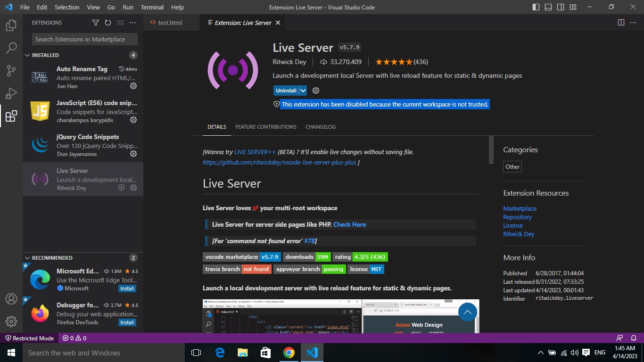Switch to test.html editor tab
Image resolution: width=644 pixels, height=362 pixels.
click(170, 23)
